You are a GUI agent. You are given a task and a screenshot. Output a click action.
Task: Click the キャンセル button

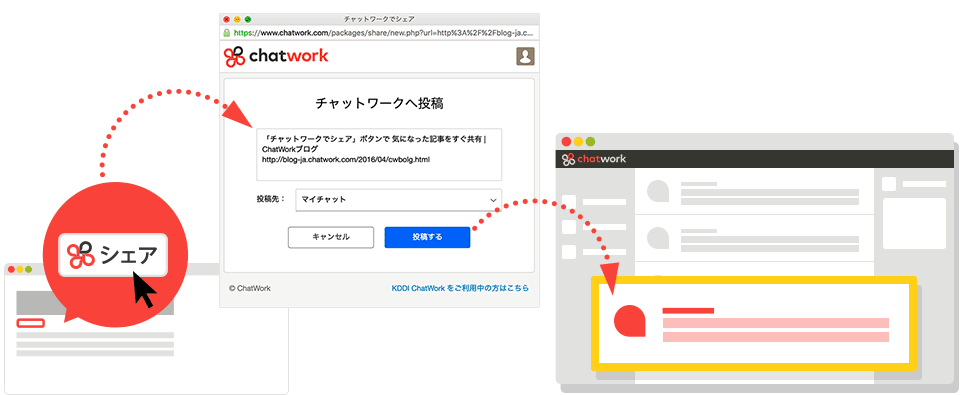tap(331, 237)
